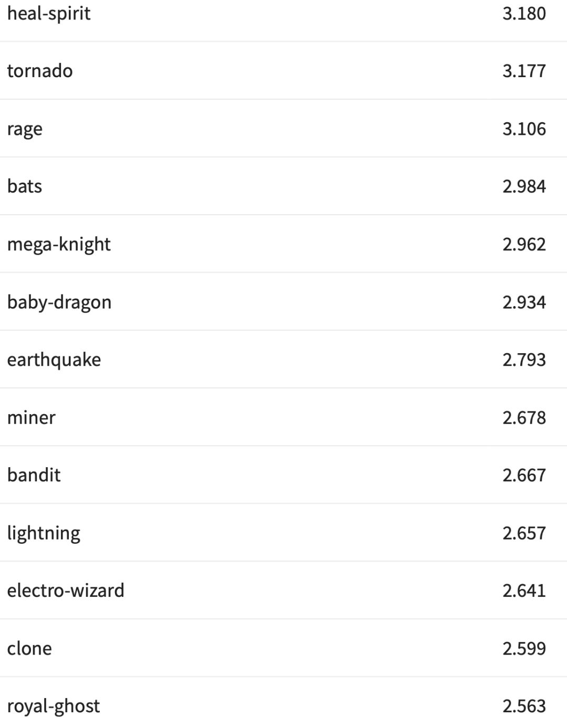Click the electro-wizard row label
The image size is (567, 728).
(x=66, y=590)
